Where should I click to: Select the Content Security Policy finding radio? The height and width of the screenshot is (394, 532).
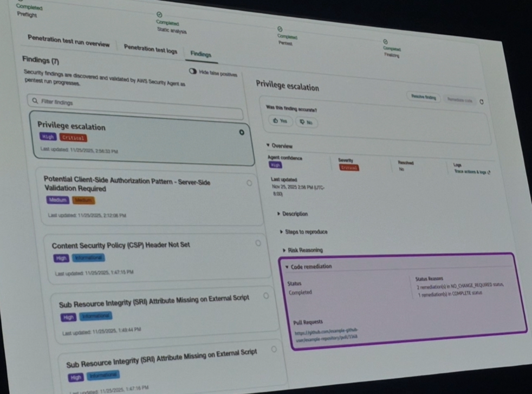tap(258, 243)
